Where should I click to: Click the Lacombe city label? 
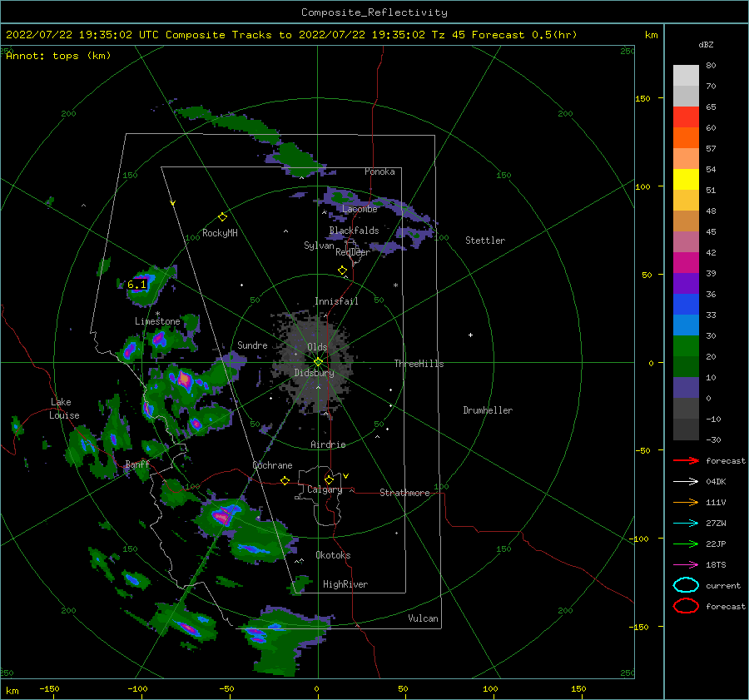360,209
